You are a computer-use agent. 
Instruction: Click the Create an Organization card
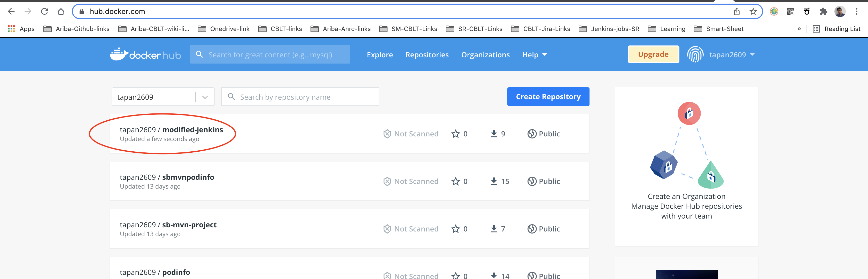(686, 166)
